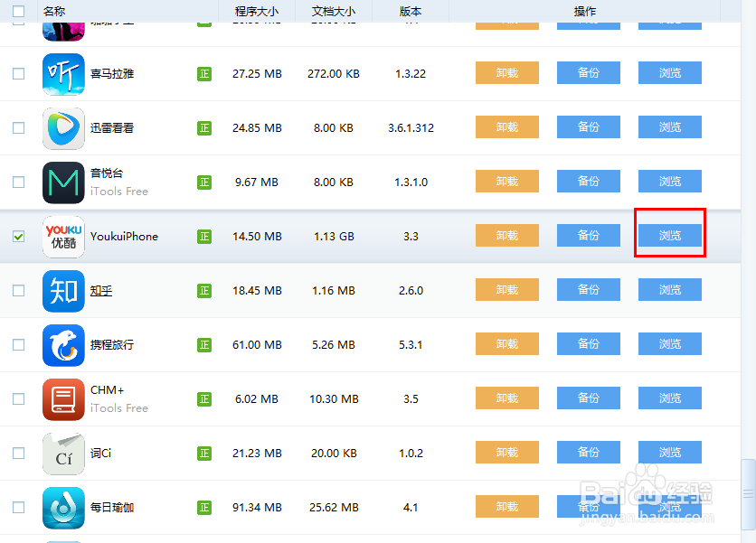This screenshot has width=756, height=543.
Task: Check the 知乎 row checkbox
Action: [x=18, y=291]
